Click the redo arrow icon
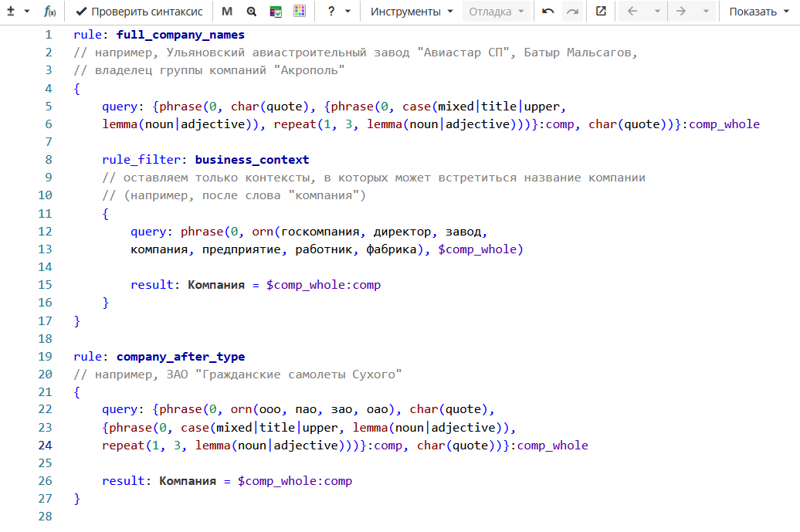Screen dimensions: 800x532 coord(572,12)
